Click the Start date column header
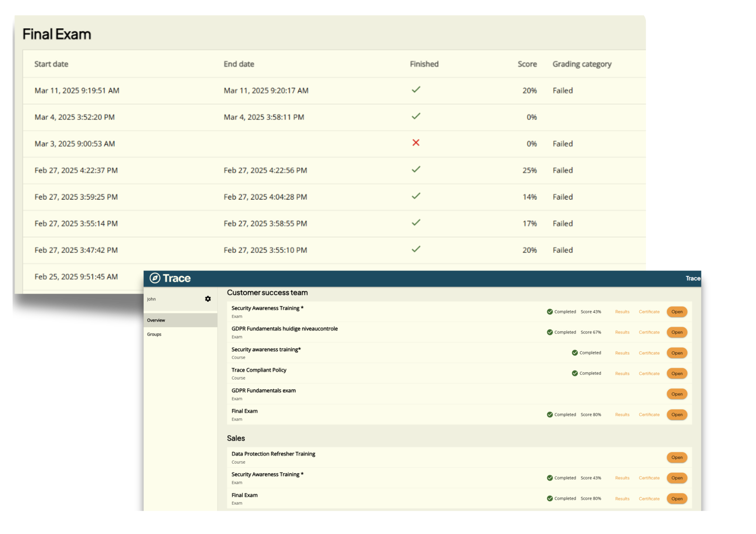This screenshot has width=756, height=534. pyautogui.click(x=51, y=64)
